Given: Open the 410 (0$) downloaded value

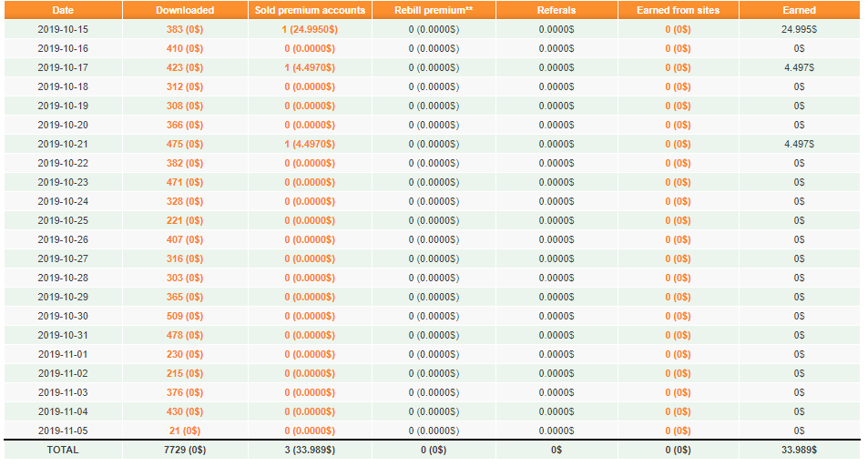Looking at the screenshot, I should pyautogui.click(x=185, y=49).
